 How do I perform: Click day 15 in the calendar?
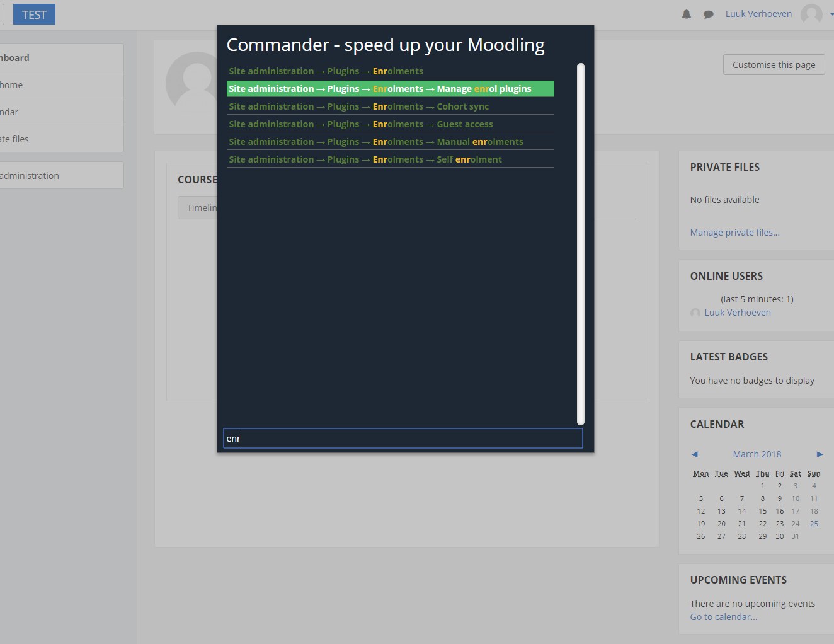(x=763, y=511)
